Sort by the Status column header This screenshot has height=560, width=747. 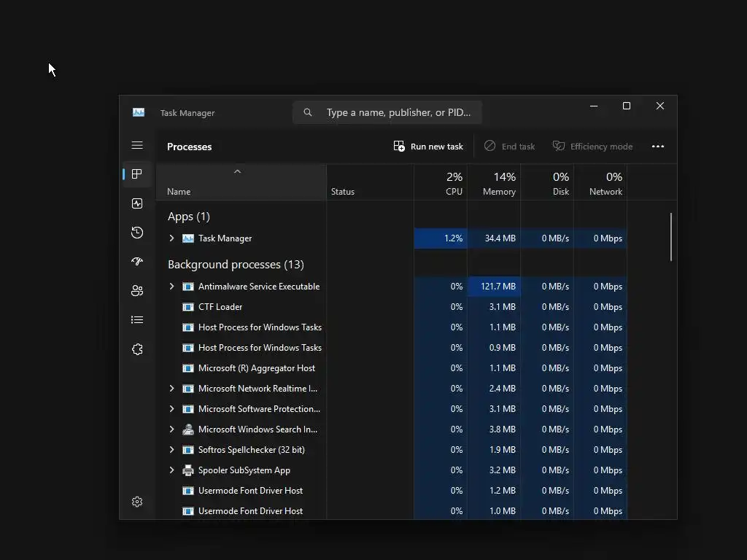point(370,182)
